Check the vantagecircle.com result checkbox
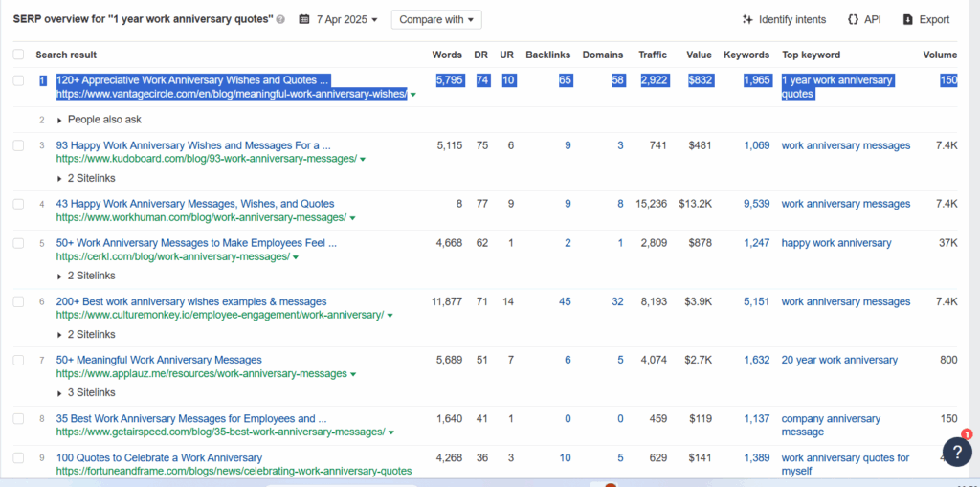980x487 pixels. click(x=19, y=80)
